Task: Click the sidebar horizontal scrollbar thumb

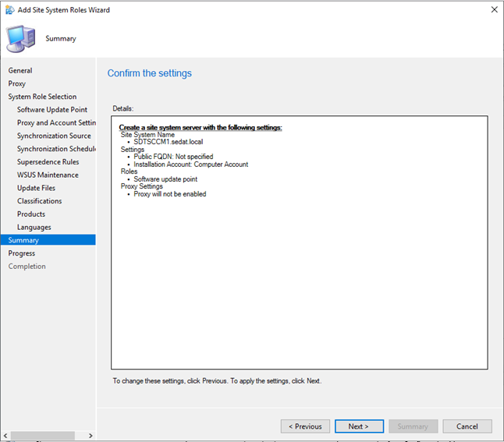Action: pyautogui.click(x=42, y=436)
